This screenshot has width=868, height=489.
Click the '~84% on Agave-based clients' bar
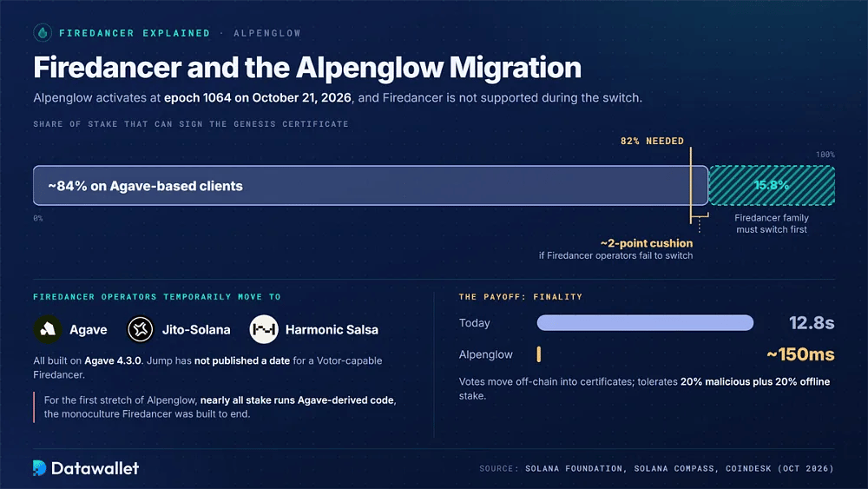coord(371,186)
